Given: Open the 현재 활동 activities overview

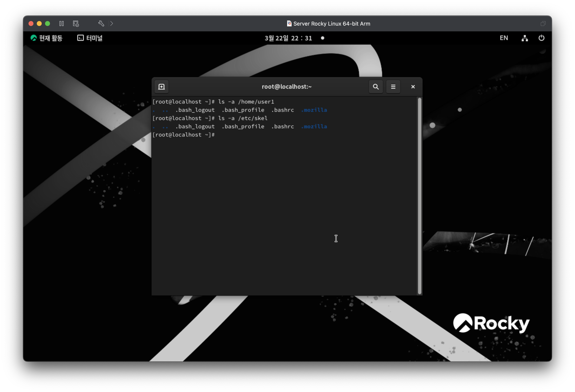Looking at the screenshot, I should tap(46, 38).
